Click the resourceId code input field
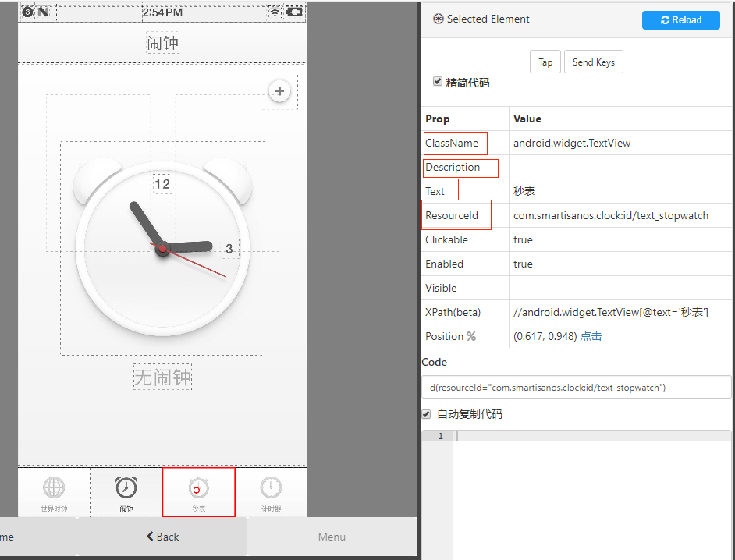The width and height of the screenshot is (735, 560). point(576,387)
